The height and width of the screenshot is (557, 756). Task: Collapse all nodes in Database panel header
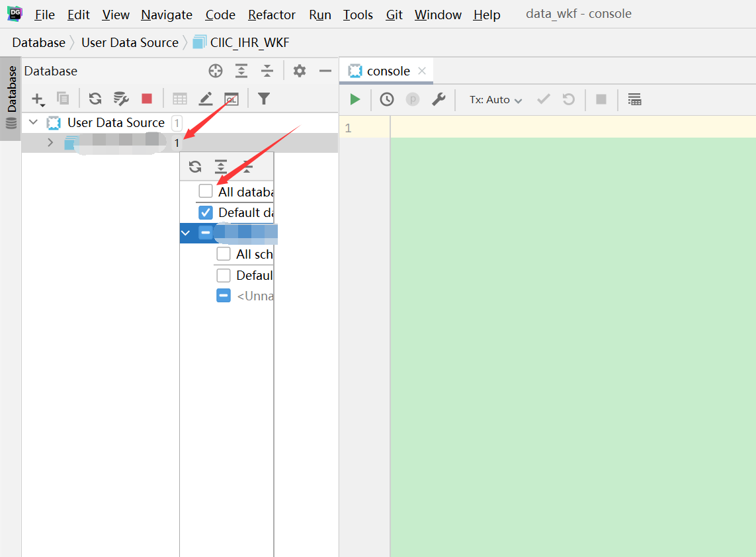[267, 71]
